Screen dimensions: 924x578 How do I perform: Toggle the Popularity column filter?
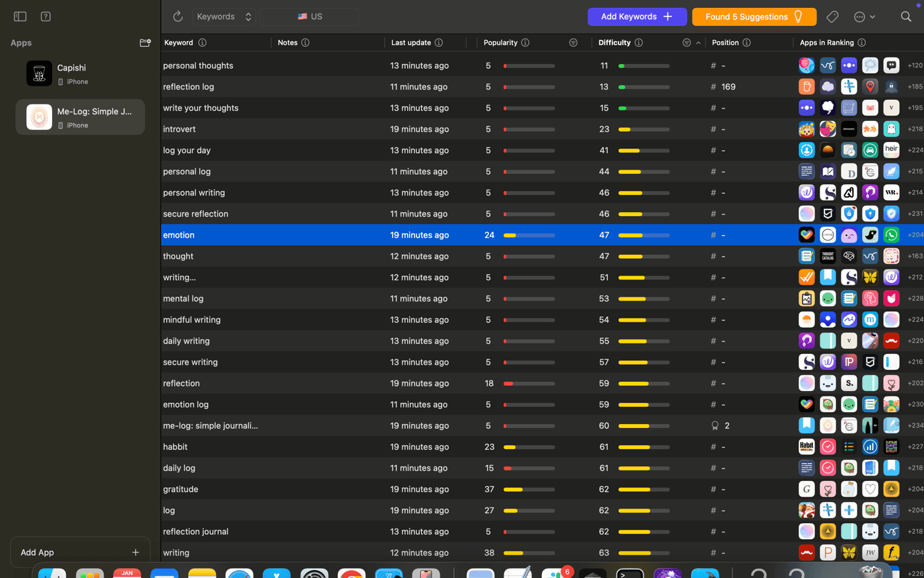[573, 42]
